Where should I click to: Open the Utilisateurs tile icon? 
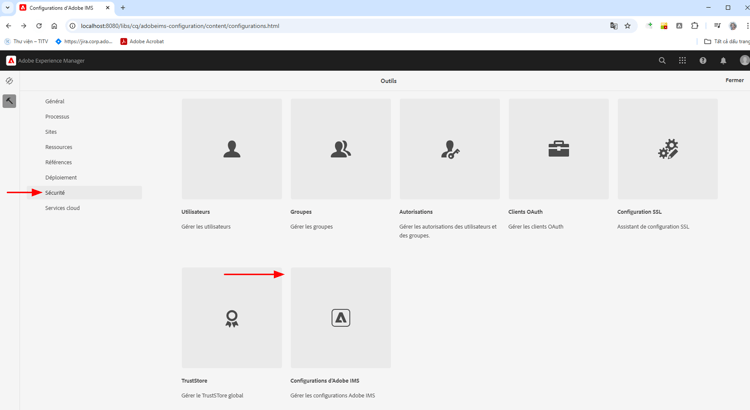tap(232, 149)
